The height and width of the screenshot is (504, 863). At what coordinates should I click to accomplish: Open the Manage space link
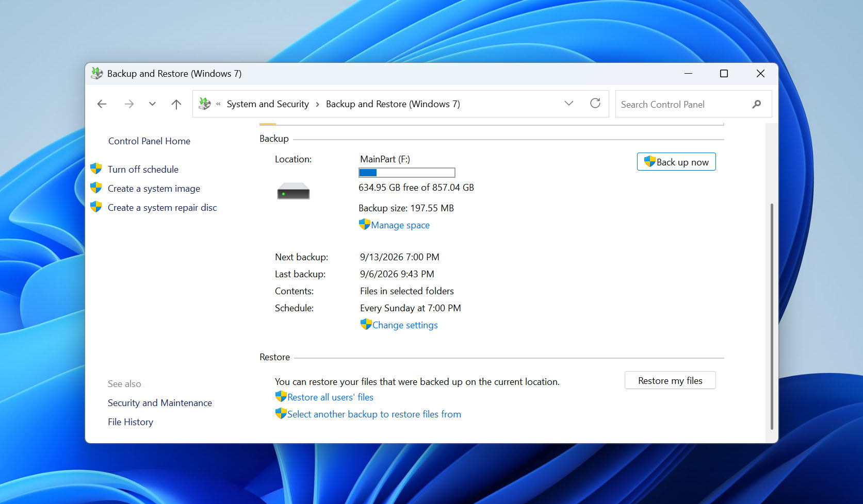coord(400,225)
